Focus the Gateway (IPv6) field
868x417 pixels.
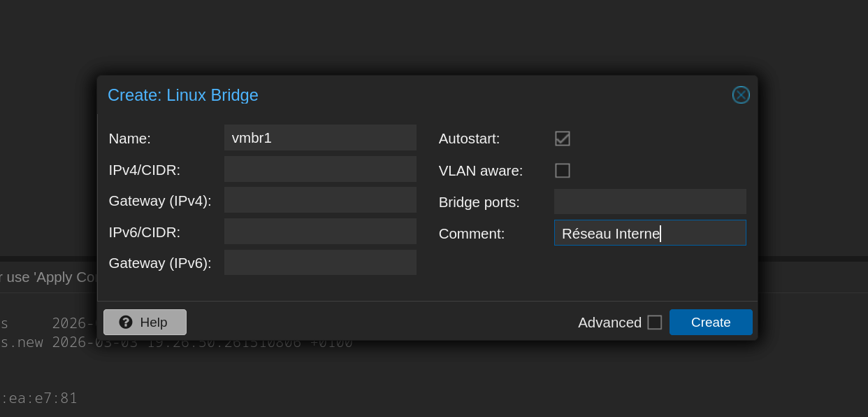320,263
